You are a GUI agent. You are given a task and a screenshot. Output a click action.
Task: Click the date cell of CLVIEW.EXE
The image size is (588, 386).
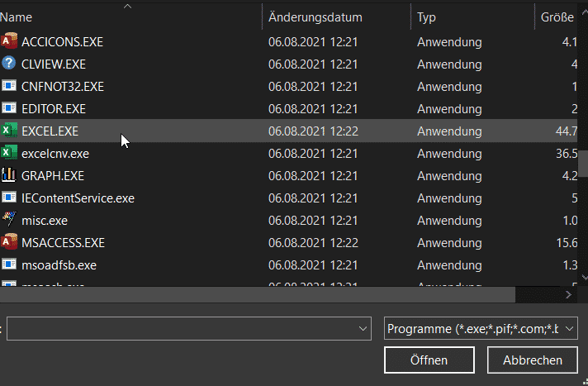(313, 64)
